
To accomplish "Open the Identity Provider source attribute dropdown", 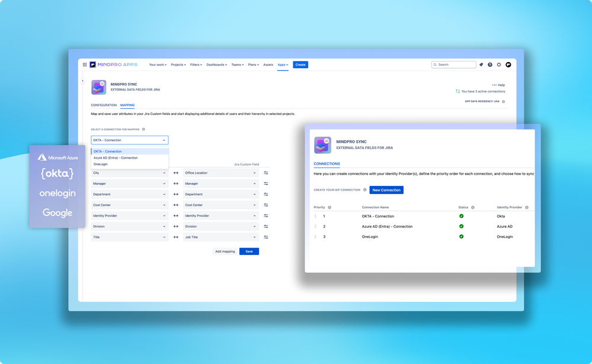I will [130, 216].
